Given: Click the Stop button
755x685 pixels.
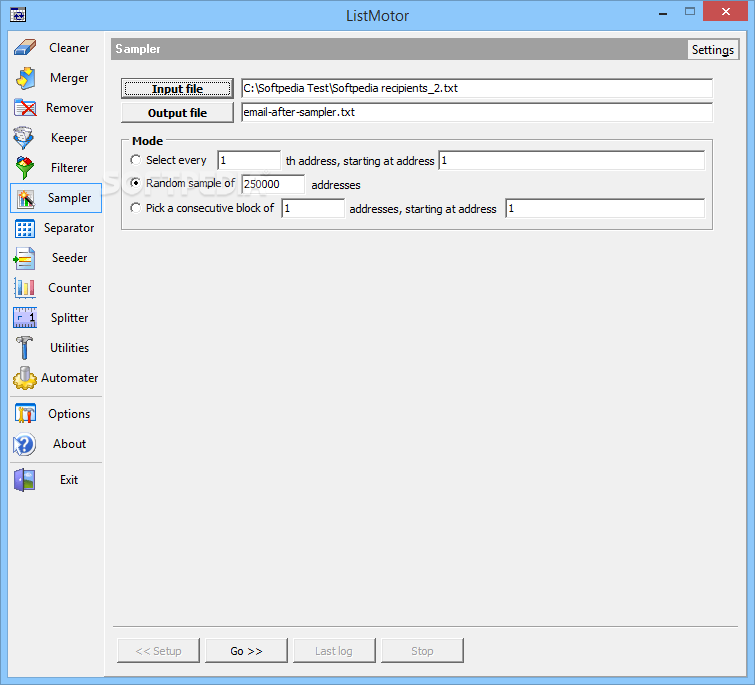Looking at the screenshot, I should pos(422,651).
